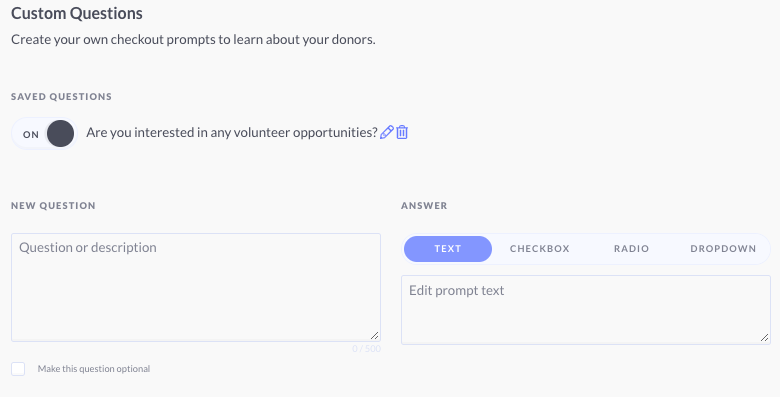Viewport: 780px width, 397px height.
Task: Grab the question textarea resize handle
Action: click(x=375, y=336)
